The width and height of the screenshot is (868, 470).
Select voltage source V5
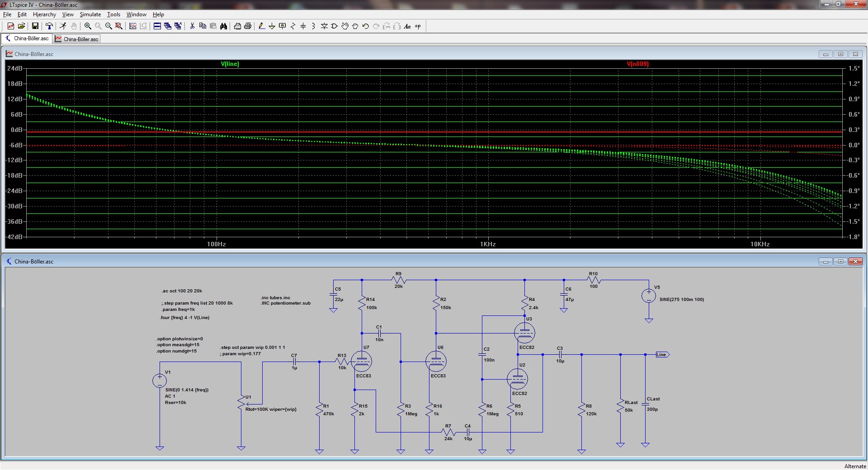649,296
